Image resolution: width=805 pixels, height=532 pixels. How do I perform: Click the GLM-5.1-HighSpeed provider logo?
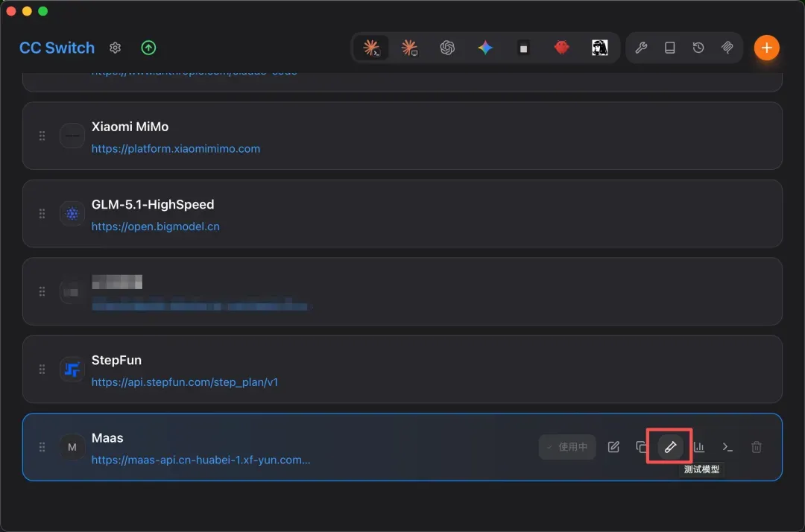[72, 214]
